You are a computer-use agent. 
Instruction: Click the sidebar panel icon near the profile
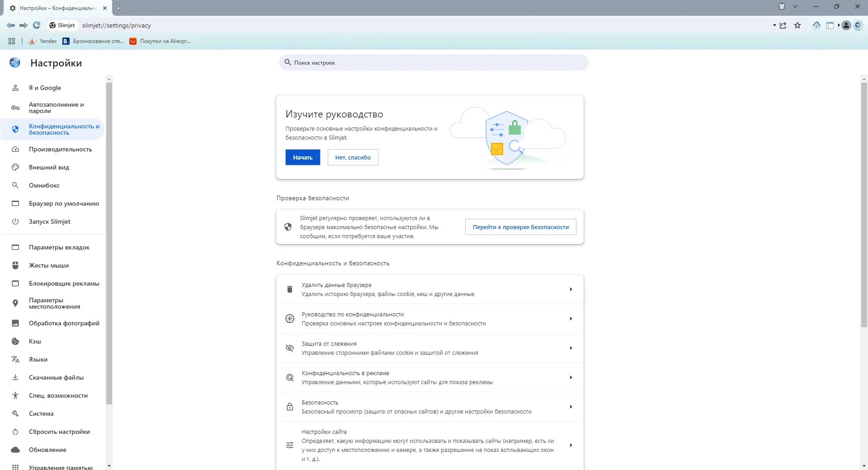click(x=831, y=25)
